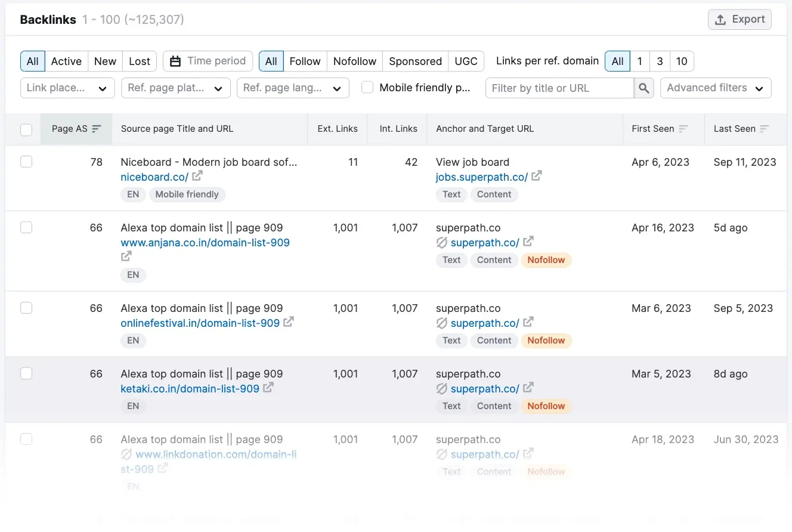Screen dimensions: 792x532
Task: Switch to the New backlinks tab
Action: [105, 61]
